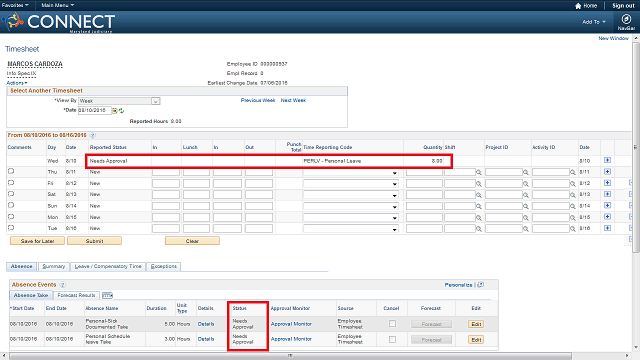Add a row for Sun 8/14
The height and width of the screenshot is (360, 640).
607,205
